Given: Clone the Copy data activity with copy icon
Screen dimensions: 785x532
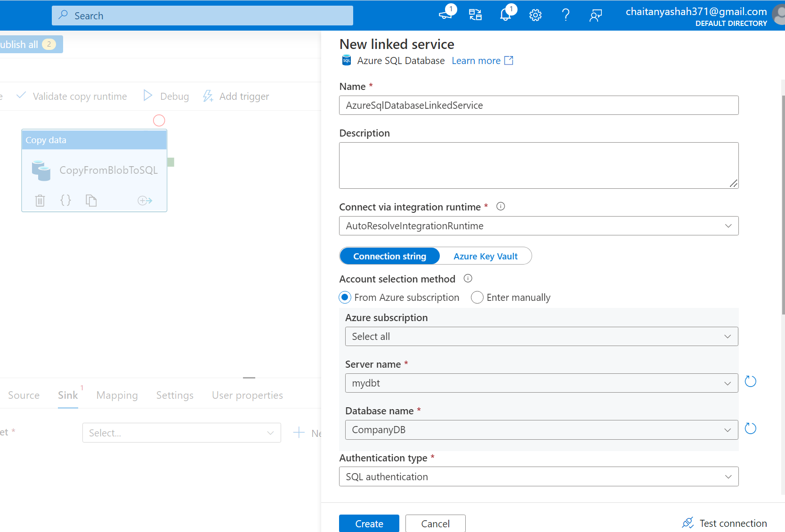Looking at the screenshot, I should pyautogui.click(x=91, y=200).
